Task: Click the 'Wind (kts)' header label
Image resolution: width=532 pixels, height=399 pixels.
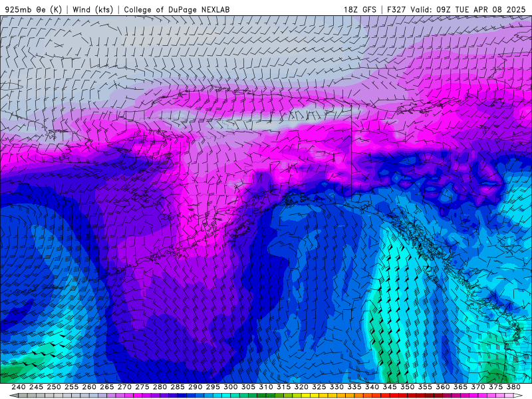Action: click(x=92, y=9)
